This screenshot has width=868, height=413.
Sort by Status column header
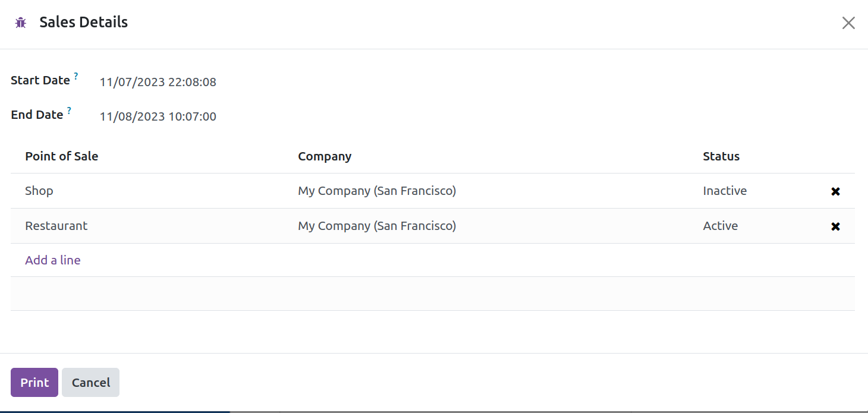pyautogui.click(x=721, y=156)
